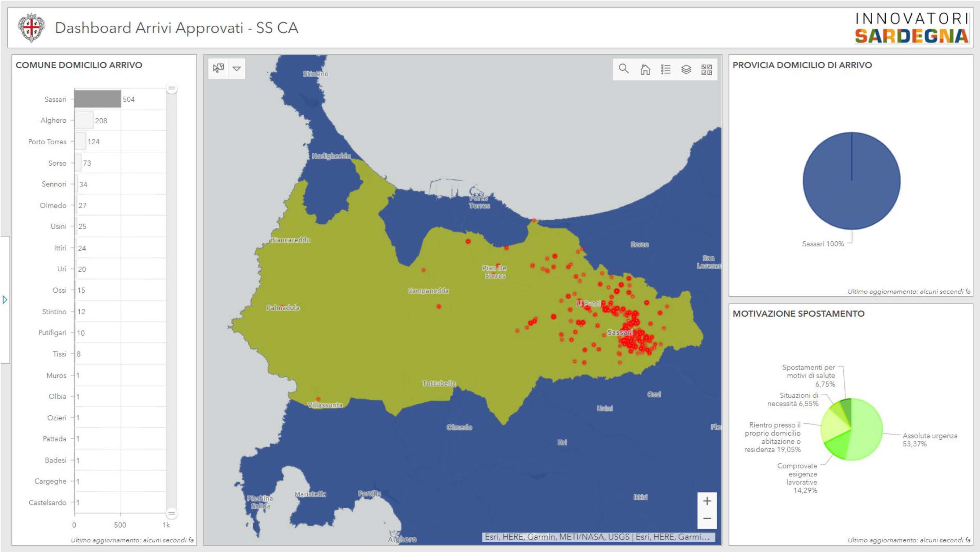
Task: Expand the collapsed left side panel
Action: pyautogui.click(x=4, y=299)
